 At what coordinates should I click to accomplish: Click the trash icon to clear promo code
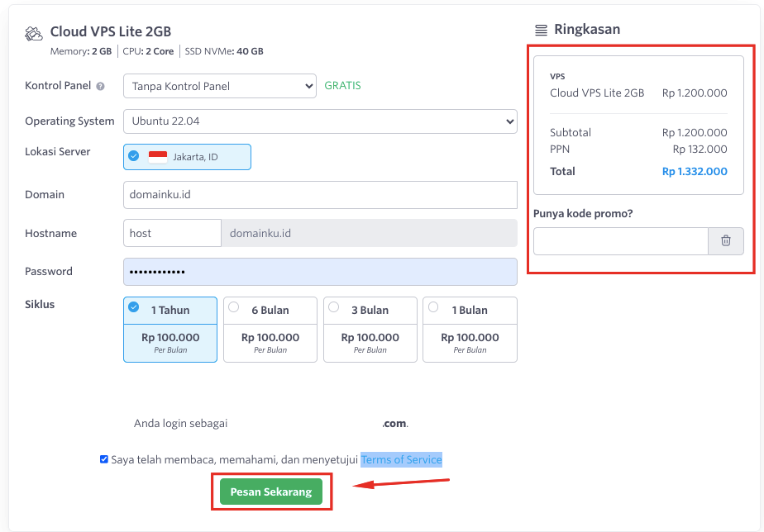(726, 240)
